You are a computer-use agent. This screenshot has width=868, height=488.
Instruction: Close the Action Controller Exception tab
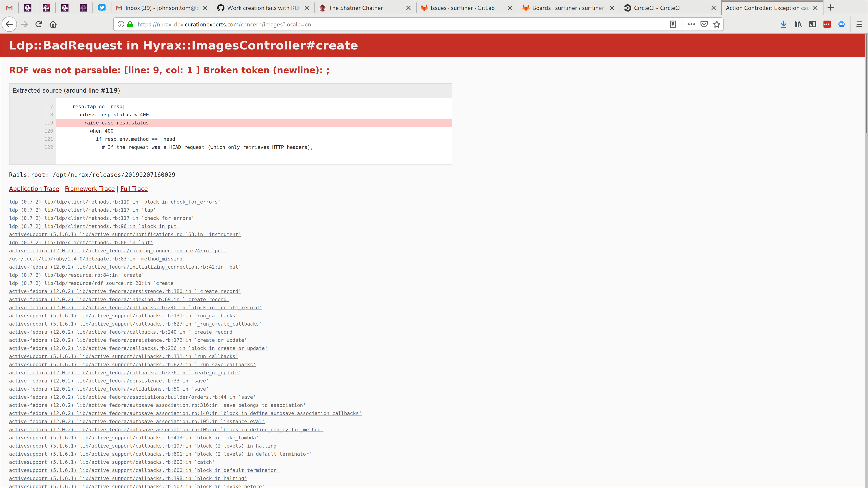[x=815, y=8]
